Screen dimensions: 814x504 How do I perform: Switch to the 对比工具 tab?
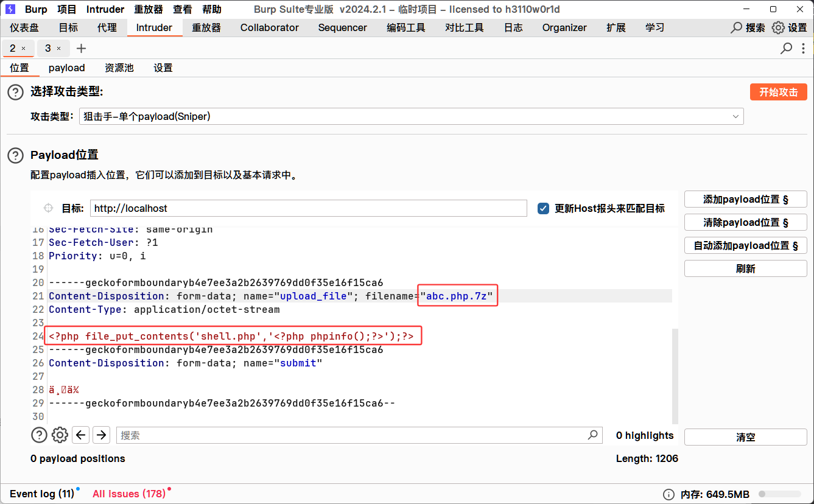tap(465, 28)
